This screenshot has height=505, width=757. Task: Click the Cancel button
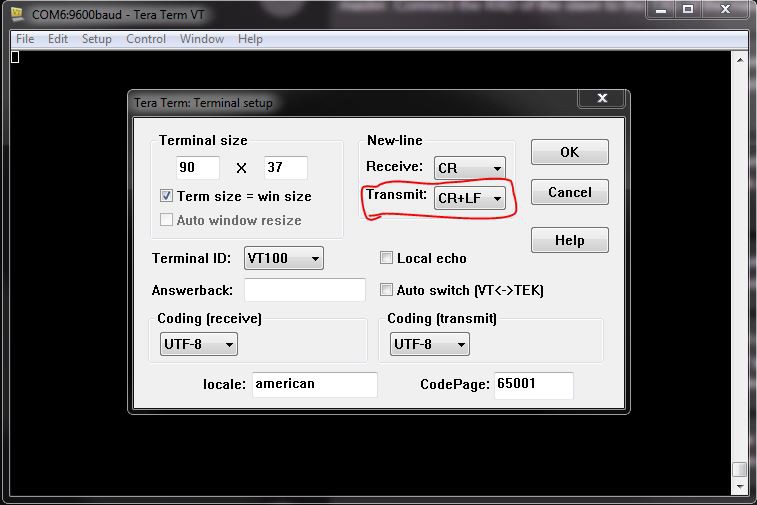pyautogui.click(x=570, y=192)
